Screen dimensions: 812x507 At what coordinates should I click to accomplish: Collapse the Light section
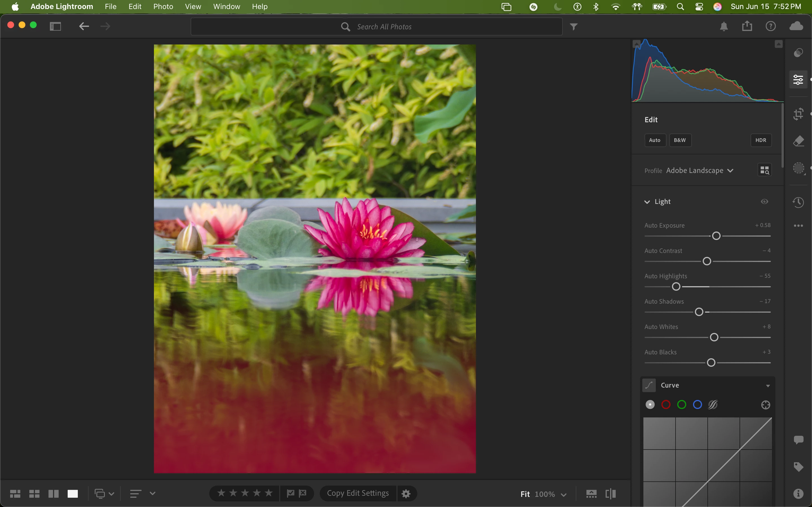tap(647, 202)
